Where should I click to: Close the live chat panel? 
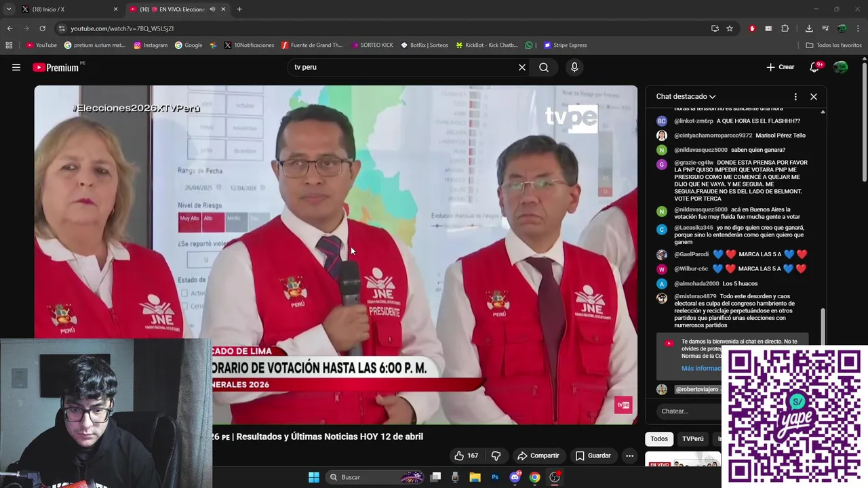pyautogui.click(x=814, y=96)
